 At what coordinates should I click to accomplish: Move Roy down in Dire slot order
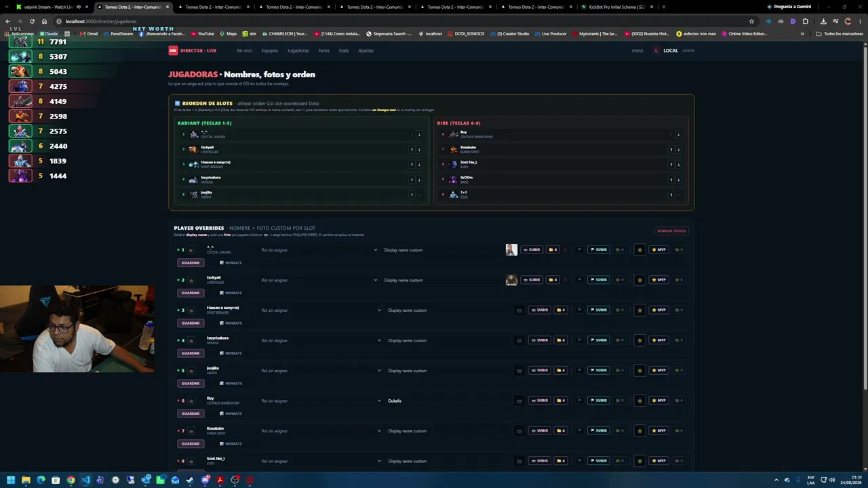pyautogui.click(x=678, y=134)
